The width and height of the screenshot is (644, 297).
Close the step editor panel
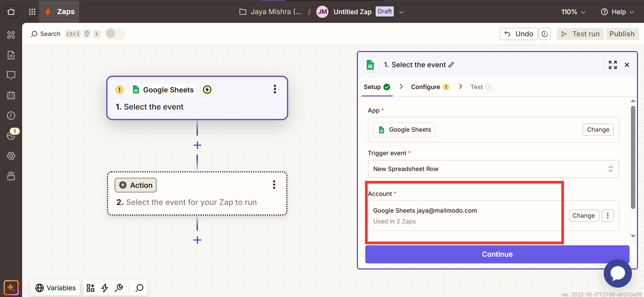627,65
